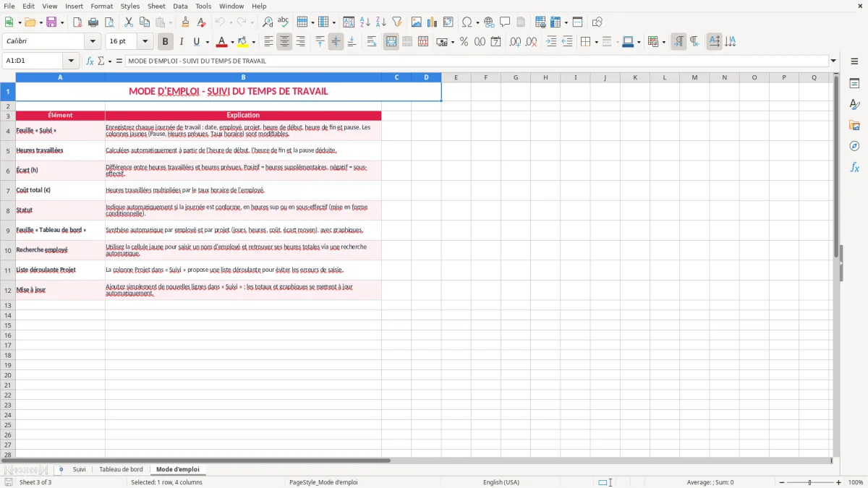Screen dimensions: 868x488
Task: Click the Copy icon
Action: click(x=145, y=22)
